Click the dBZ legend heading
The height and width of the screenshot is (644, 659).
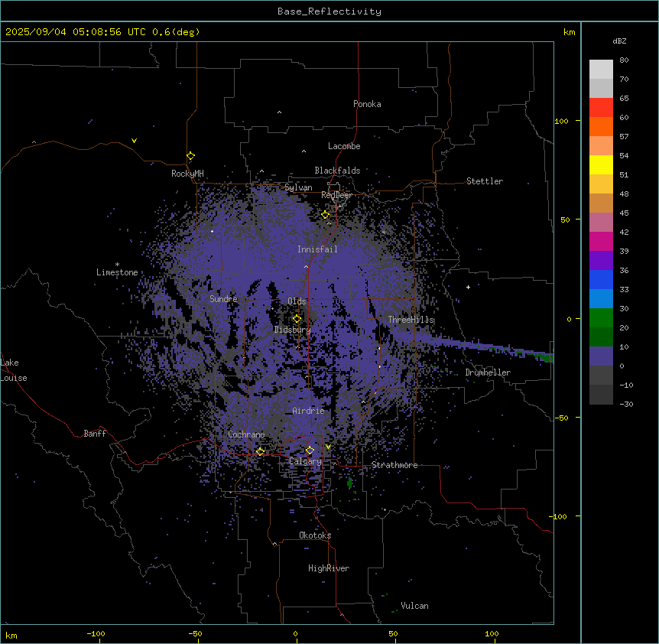coord(619,41)
